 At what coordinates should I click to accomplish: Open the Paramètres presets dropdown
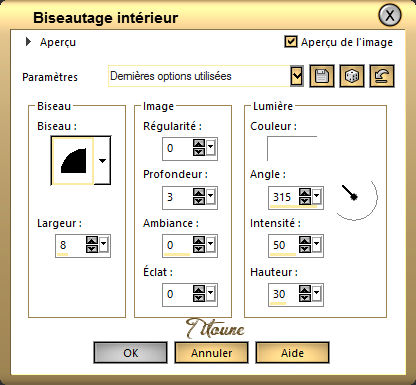coord(297,76)
